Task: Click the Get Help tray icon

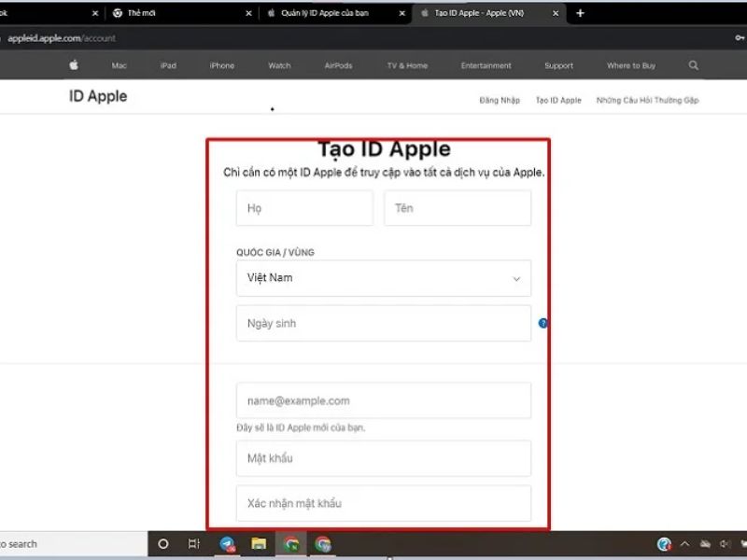Action: (x=664, y=544)
